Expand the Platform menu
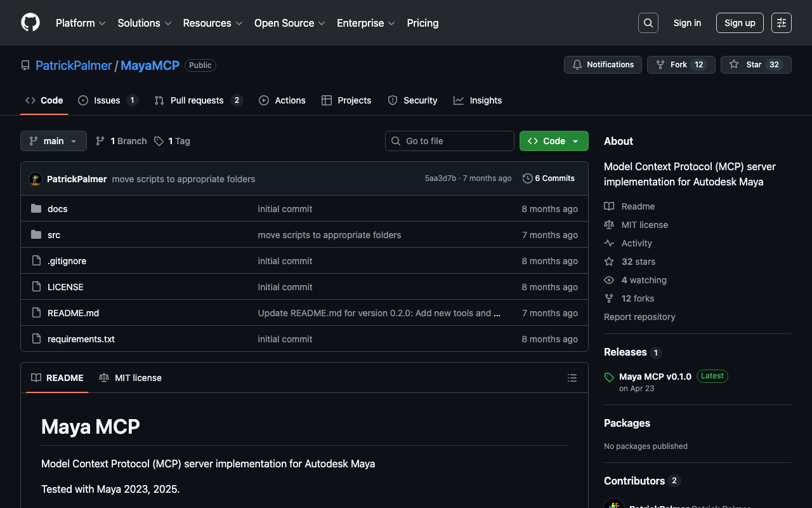 click(81, 23)
